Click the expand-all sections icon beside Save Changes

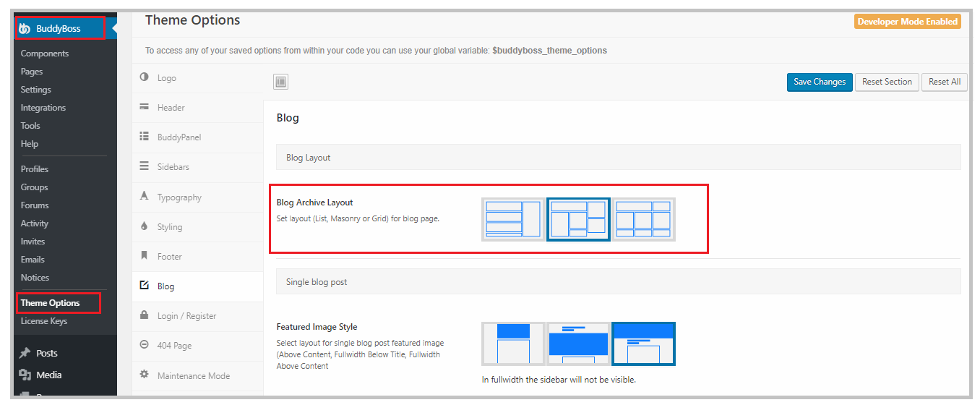pos(281,82)
